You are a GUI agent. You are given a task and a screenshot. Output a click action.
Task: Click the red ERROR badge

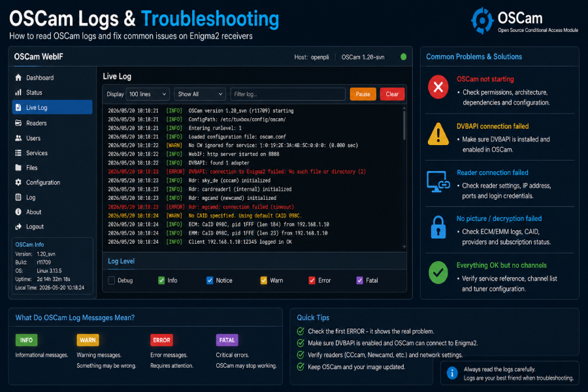pos(161,340)
